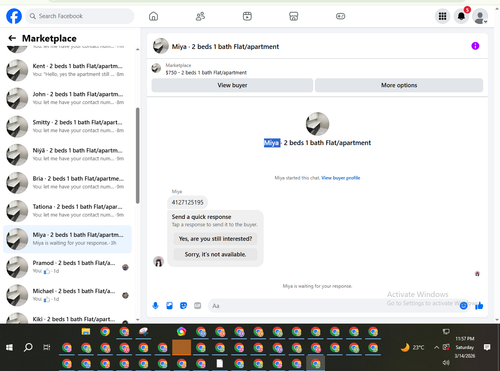Show hidden system tray icons
The width and height of the screenshot is (500, 371).
coord(436,348)
